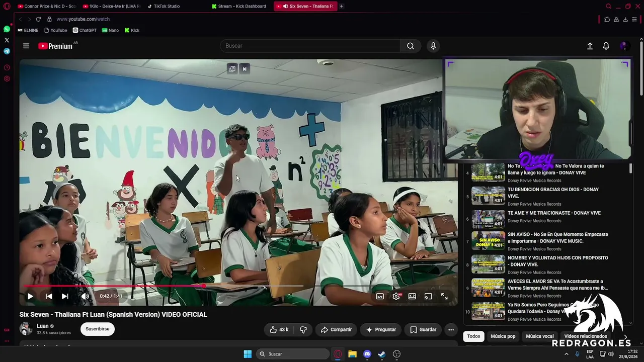Open SIN AVISO video thumbnail
This screenshot has height=362, width=644.
click(x=488, y=241)
